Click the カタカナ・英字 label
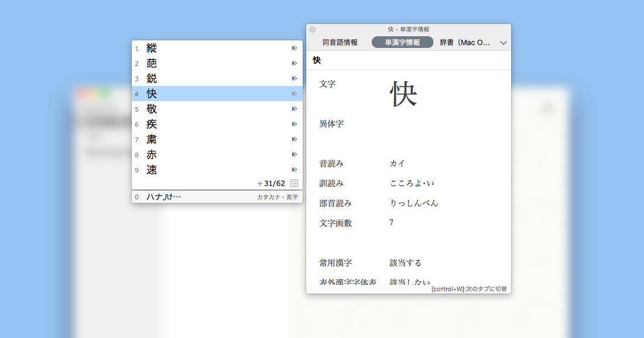Image resolution: width=644 pixels, height=338 pixels. [x=277, y=197]
